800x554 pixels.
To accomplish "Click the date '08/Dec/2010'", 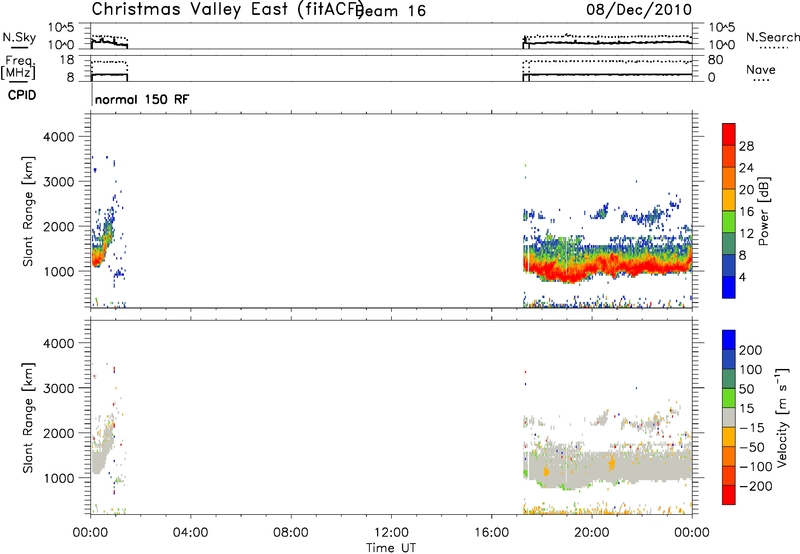I will pyautogui.click(x=639, y=10).
